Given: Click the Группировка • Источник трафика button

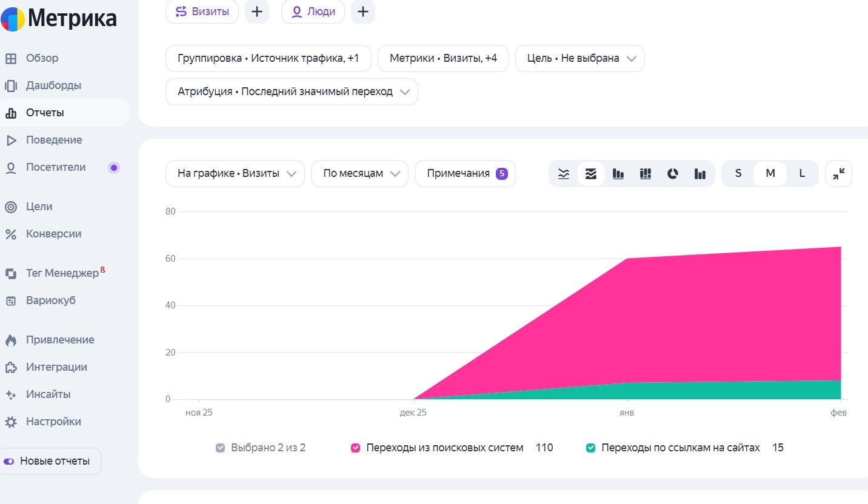Looking at the screenshot, I should (268, 59).
